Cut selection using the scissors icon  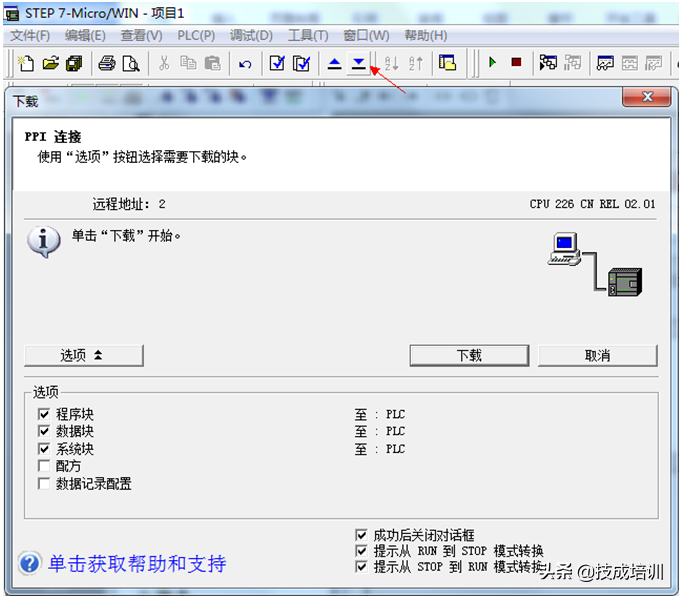click(164, 63)
